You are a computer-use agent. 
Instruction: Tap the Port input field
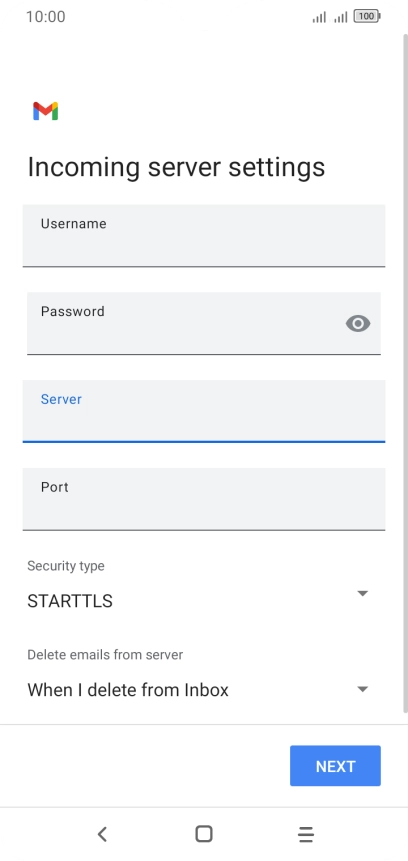[204, 499]
